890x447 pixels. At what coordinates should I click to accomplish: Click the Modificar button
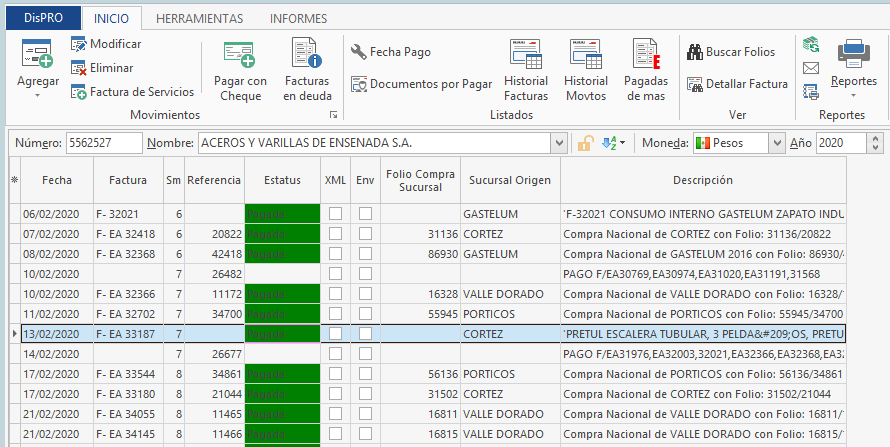106,44
